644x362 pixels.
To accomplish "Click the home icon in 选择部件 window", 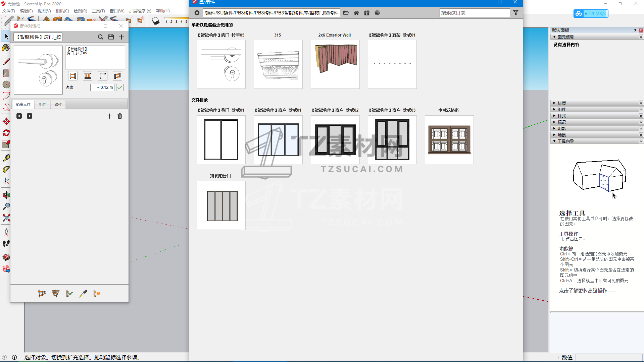I will tap(356, 13).
